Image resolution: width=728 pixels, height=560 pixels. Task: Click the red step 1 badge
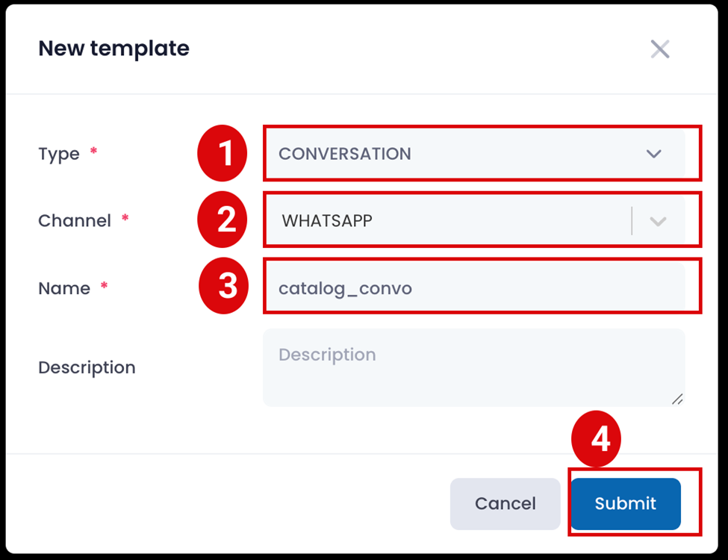coord(222,155)
